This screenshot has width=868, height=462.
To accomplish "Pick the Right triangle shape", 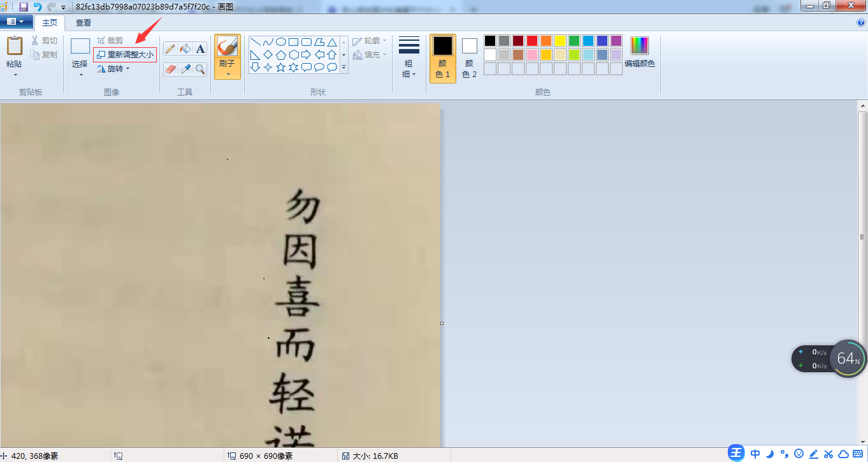I will coord(255,55).
